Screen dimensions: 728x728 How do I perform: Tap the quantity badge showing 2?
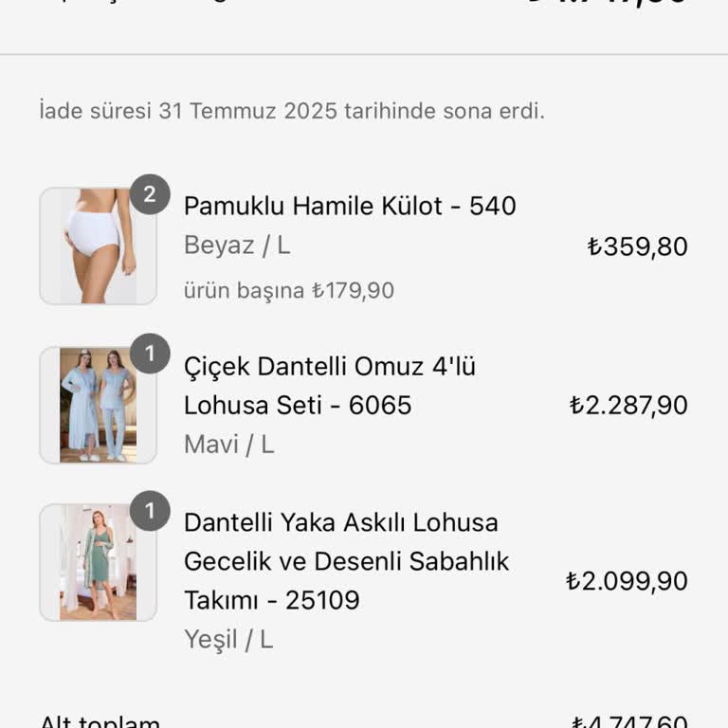(x=150, y=195)
